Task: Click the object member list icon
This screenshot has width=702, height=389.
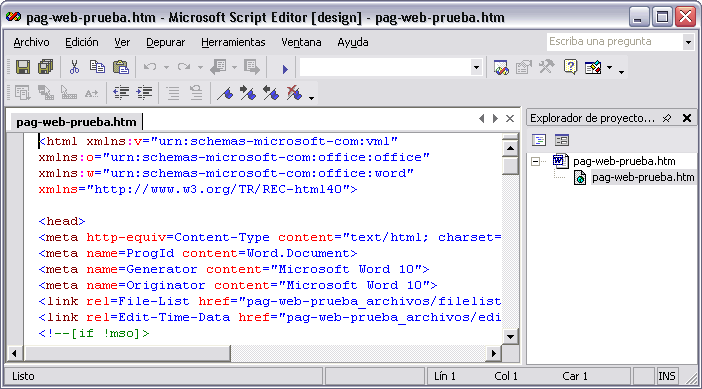Action: pos(22,93)
